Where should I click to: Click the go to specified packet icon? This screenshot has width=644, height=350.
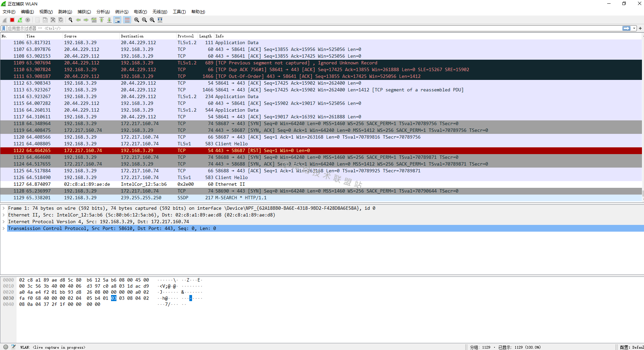point(94,20)
